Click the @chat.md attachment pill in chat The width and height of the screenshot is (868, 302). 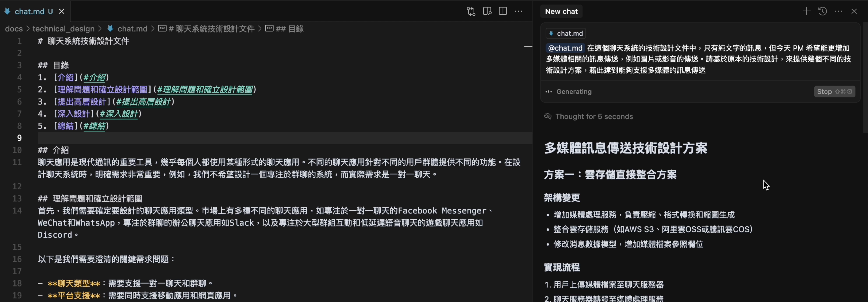pyautogui.click(x=565, y=48)
